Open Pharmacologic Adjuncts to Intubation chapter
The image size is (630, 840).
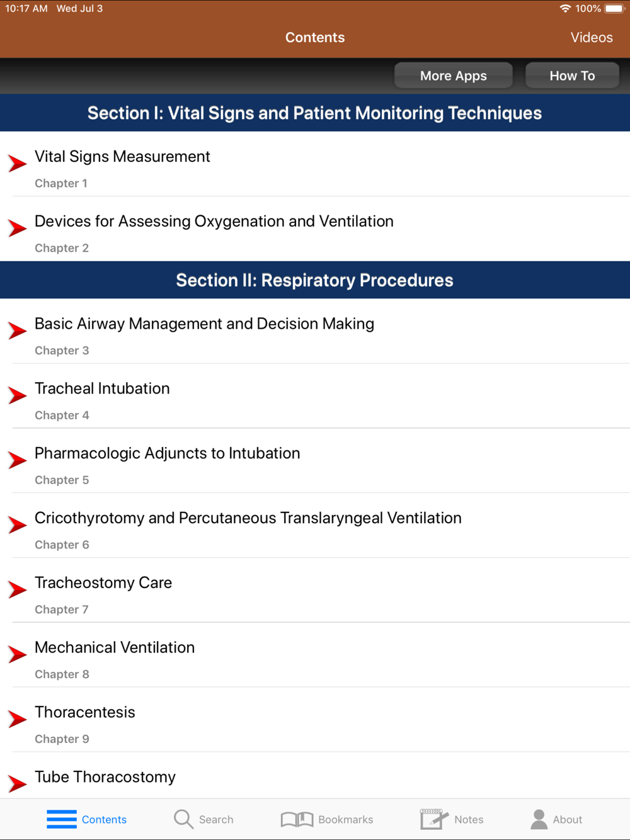(167, 453)
